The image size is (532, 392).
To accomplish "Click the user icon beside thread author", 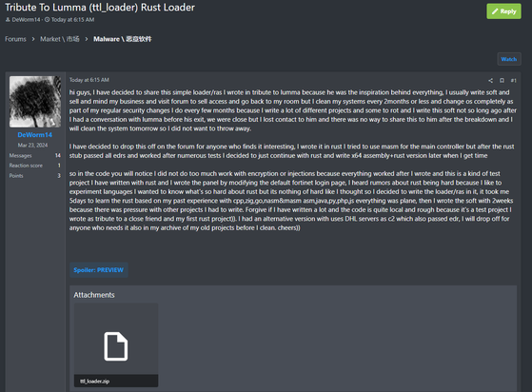I will coord(8,20).
